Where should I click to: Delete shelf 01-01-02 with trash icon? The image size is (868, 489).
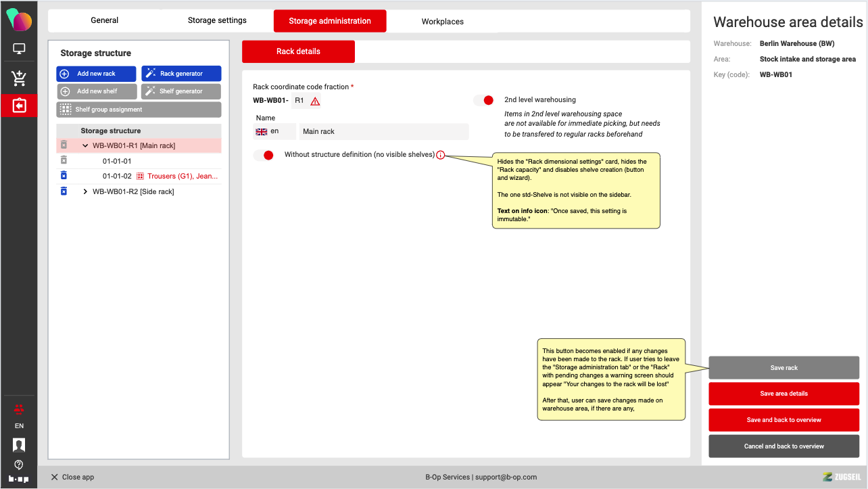point(64,176)
